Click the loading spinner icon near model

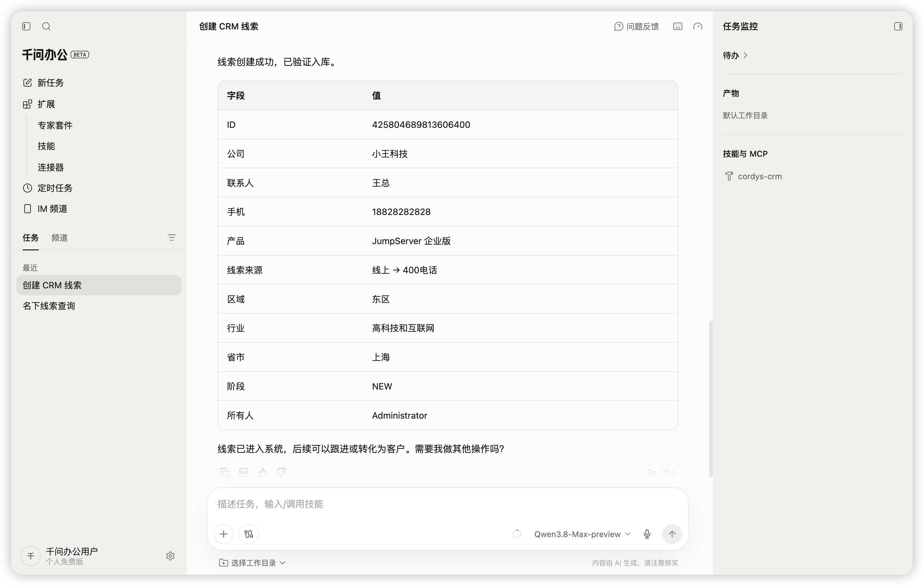pos(517,534)
